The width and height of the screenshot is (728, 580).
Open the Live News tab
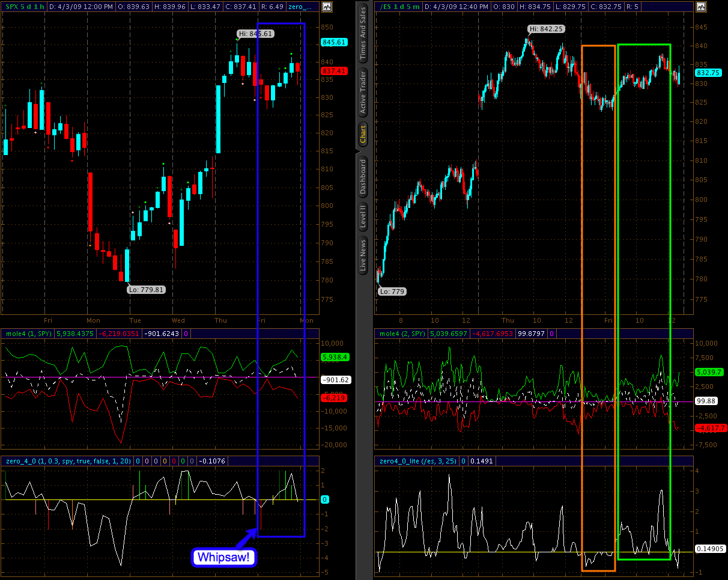click(363, 255)
